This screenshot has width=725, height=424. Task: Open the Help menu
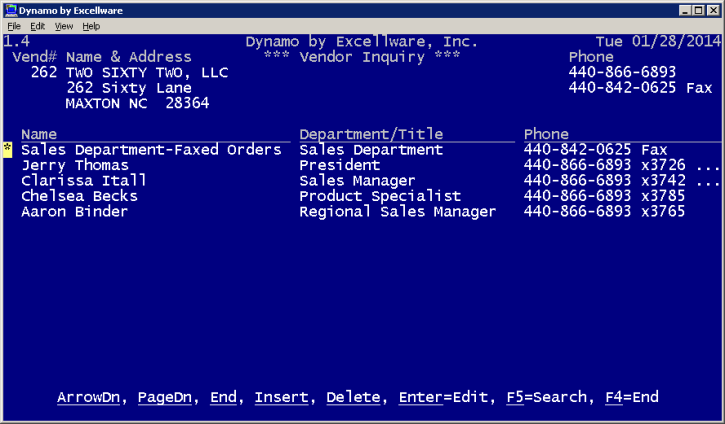(91, 26)
